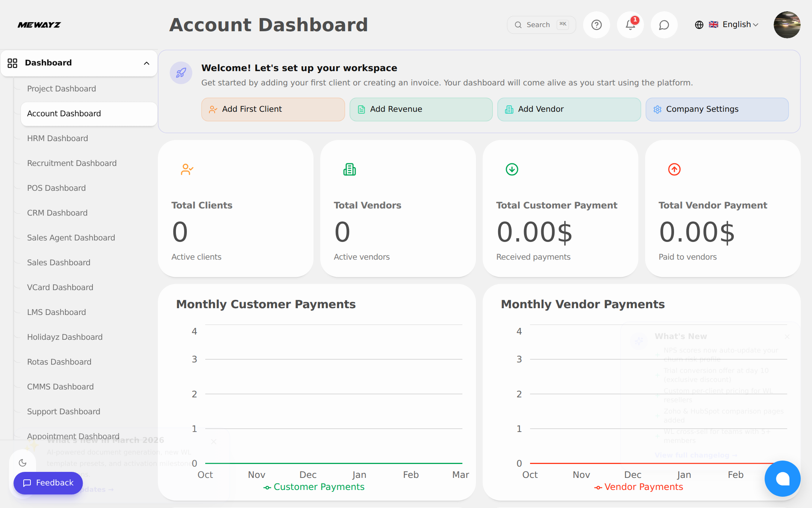Viewport: 812px width, 508px height.
Task: Click the Total Clients user icon
Action: click(x=187, y=169)
